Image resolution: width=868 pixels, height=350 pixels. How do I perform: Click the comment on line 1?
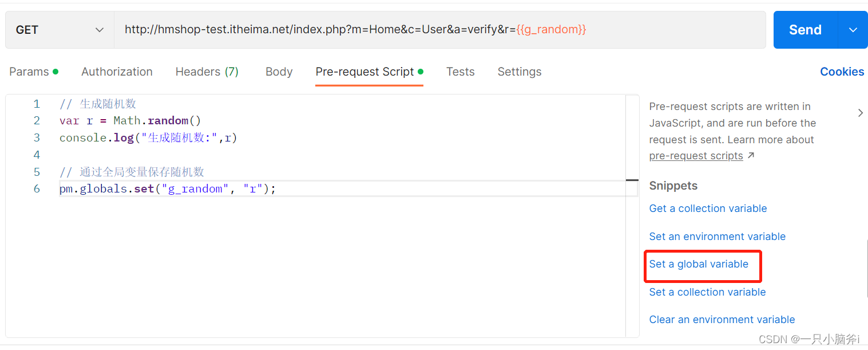[98, 104]
